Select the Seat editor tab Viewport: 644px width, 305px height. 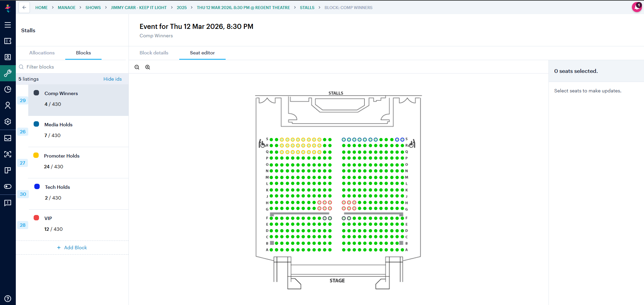tap(202, 53)
